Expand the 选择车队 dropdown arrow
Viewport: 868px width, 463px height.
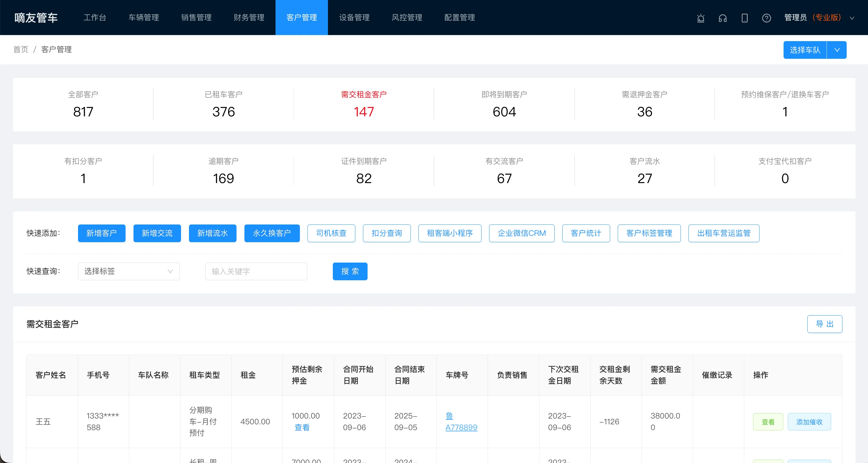click(837, 50)
